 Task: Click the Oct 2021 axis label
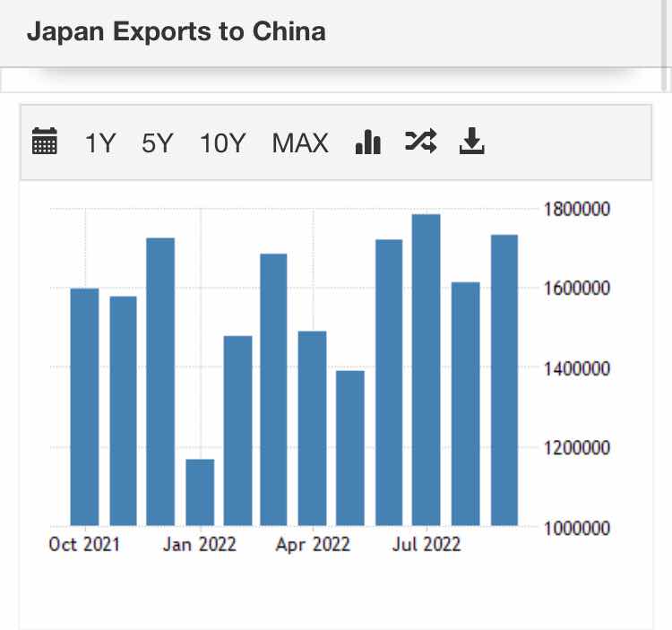(x=84, y=545)
